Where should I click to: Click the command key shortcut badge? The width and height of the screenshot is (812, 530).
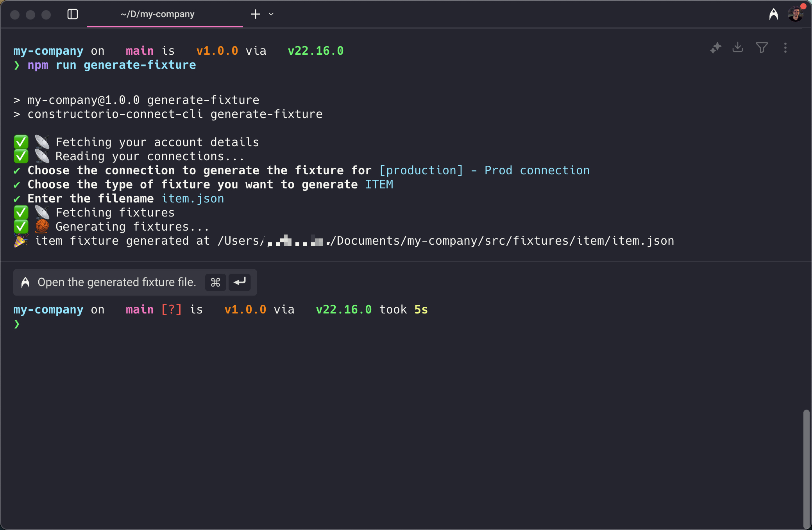[x=215, y=282]
